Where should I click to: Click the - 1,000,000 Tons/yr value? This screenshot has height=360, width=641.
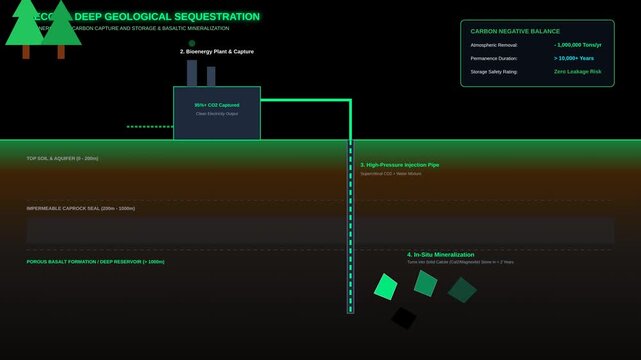point(577,45)
